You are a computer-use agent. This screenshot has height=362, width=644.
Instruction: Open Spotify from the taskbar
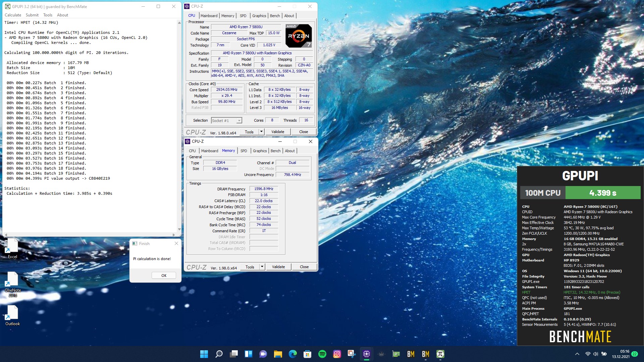click(x=322, y=354)
